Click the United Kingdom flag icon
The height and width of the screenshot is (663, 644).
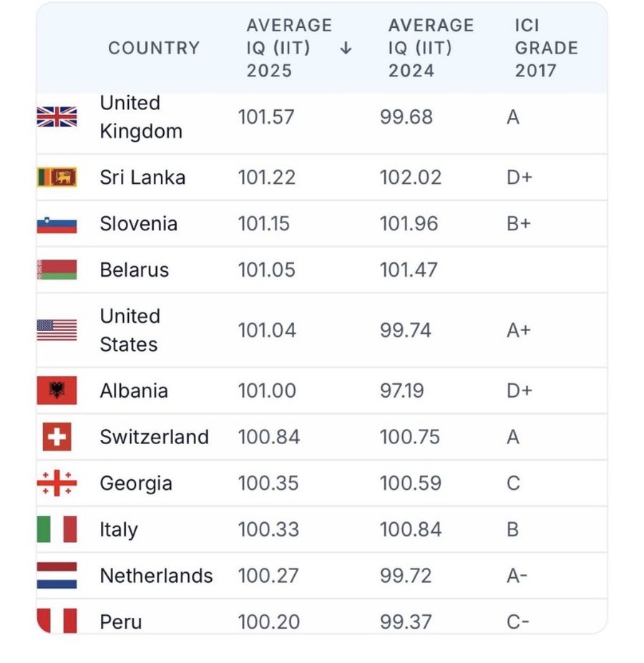click(57, 117)
